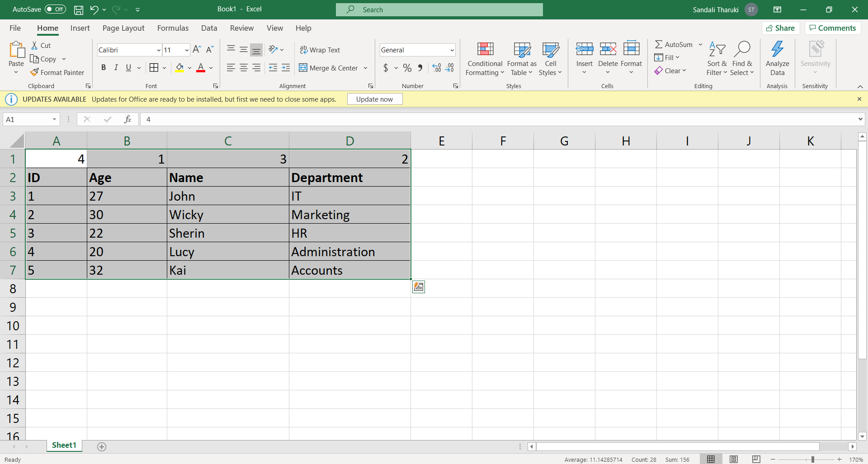Toggle bold formatting
This screenshot has width=868, height=464.
103,67
